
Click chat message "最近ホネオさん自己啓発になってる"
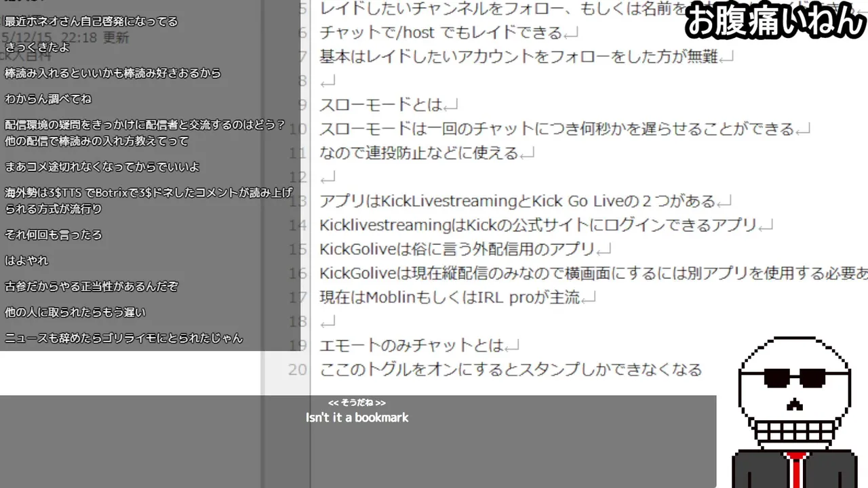tap(91, 22)
